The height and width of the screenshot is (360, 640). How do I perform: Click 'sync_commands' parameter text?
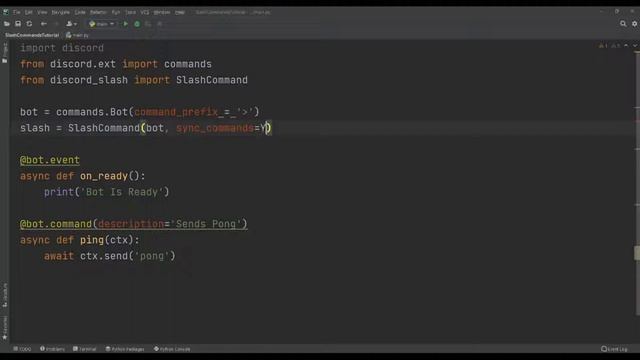215,128
